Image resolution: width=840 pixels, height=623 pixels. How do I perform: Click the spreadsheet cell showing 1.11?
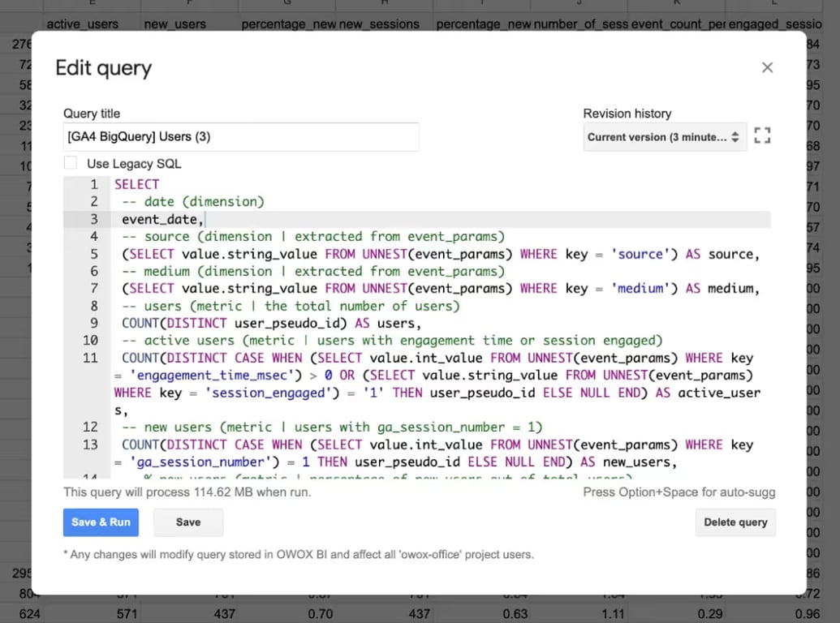613,614
